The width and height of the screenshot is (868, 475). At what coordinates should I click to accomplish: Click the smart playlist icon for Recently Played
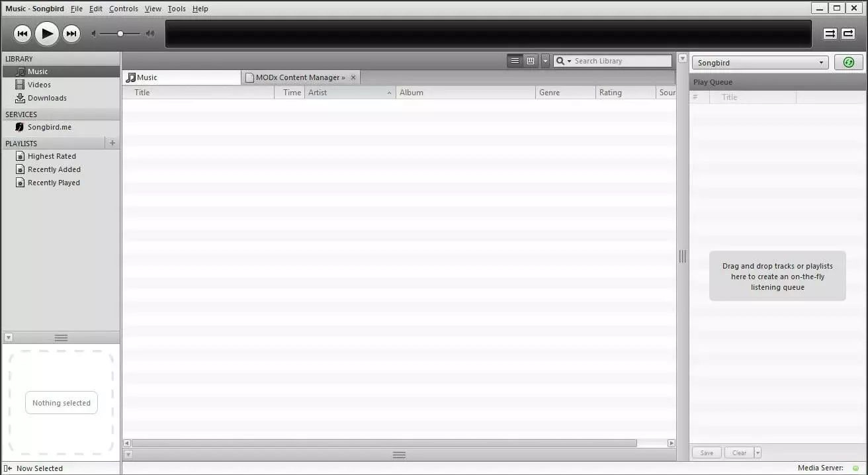click(20, 183)
